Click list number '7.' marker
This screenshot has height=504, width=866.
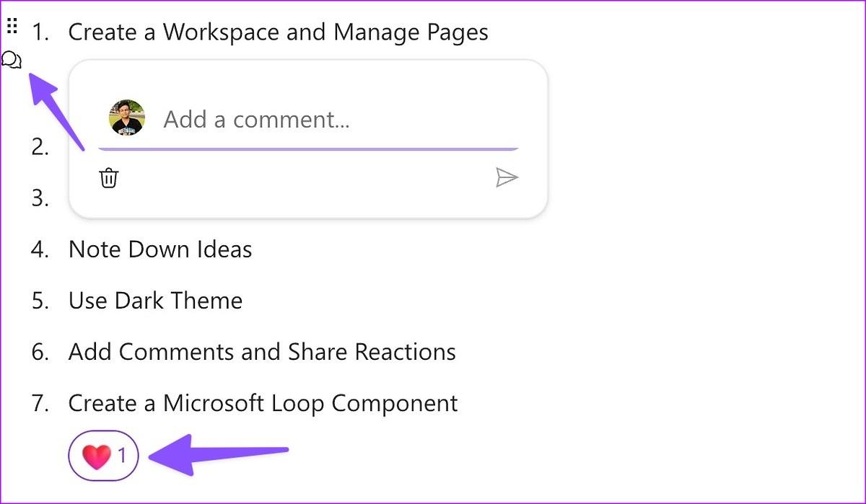40,403
